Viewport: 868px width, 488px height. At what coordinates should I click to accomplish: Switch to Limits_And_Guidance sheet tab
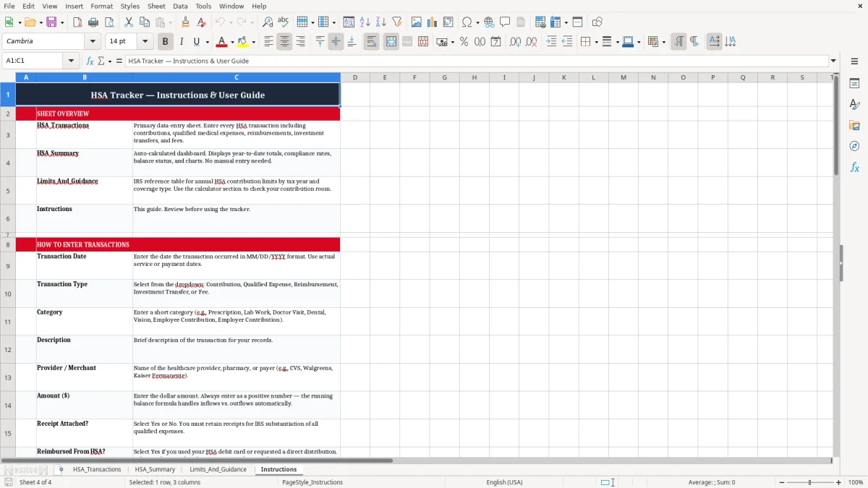pyautogui.click(x=218, y=469)
